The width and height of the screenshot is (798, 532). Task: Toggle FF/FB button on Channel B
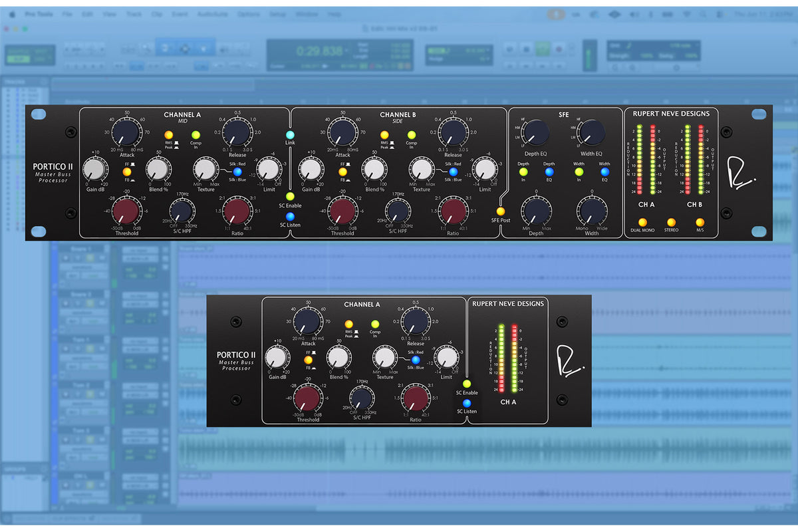[x=342, y=172]
